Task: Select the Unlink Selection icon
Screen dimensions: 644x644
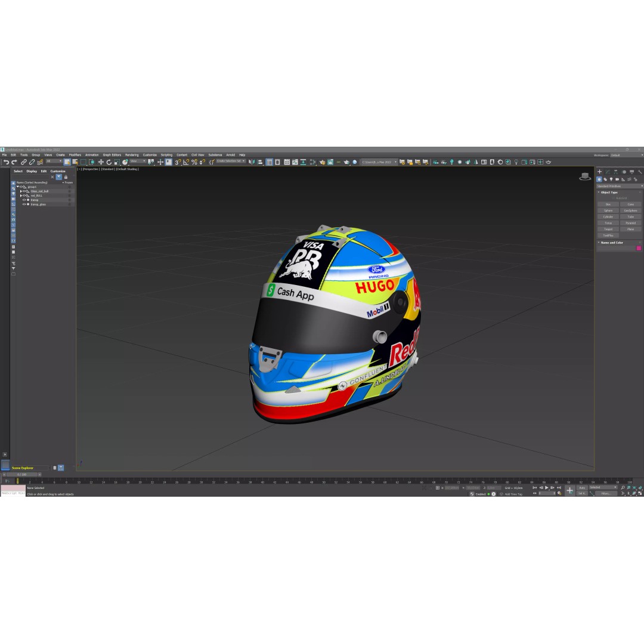Action: tap(32, 162)
